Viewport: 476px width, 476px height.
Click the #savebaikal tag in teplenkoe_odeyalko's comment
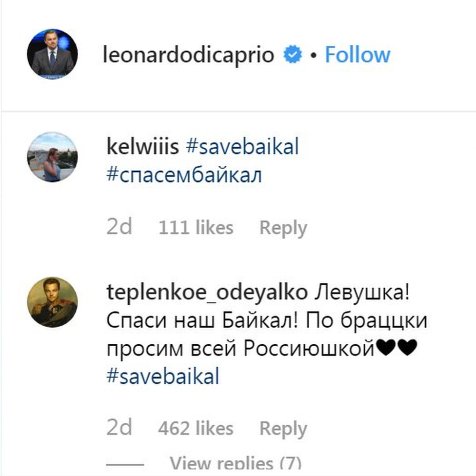tap(163, 376)
